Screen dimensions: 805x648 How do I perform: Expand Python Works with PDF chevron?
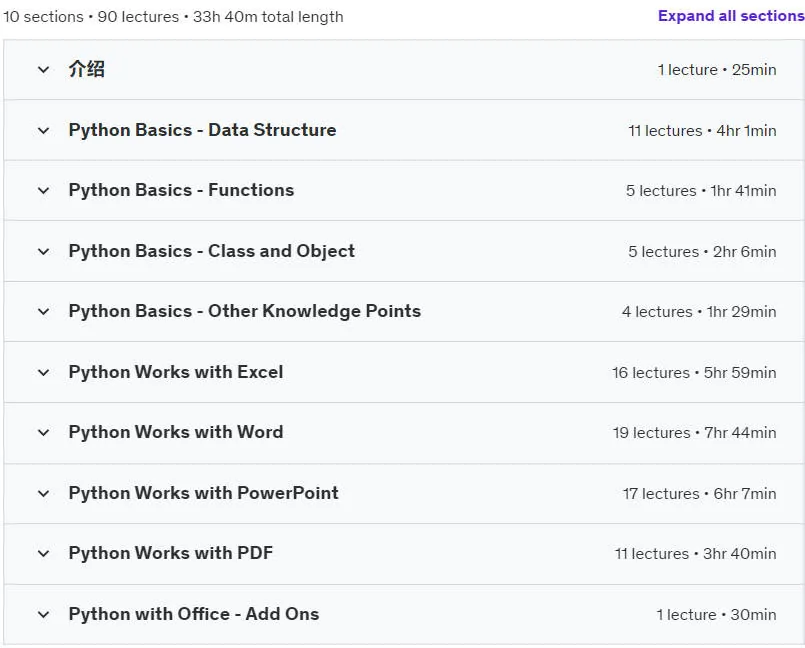pos(44,554)
